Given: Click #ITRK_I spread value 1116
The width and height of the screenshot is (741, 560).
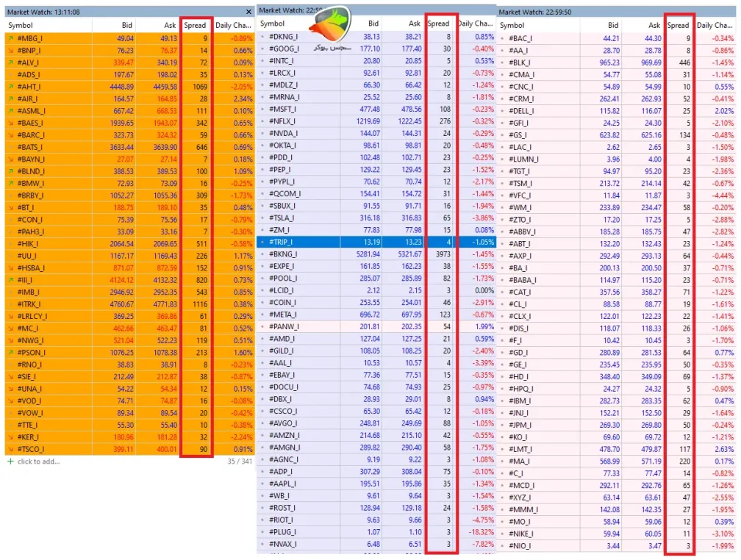Looking at the screenshot, I should (x=199, y=304).
